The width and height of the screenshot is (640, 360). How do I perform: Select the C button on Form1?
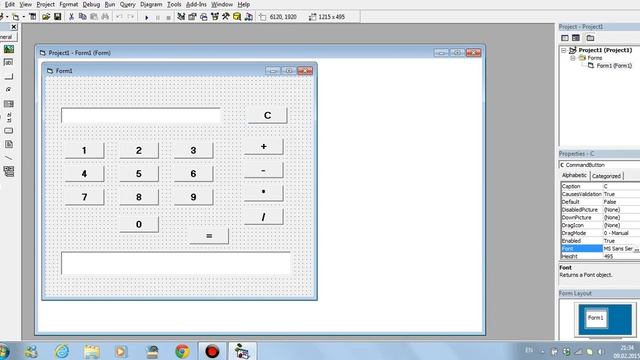tap(267, 115)
